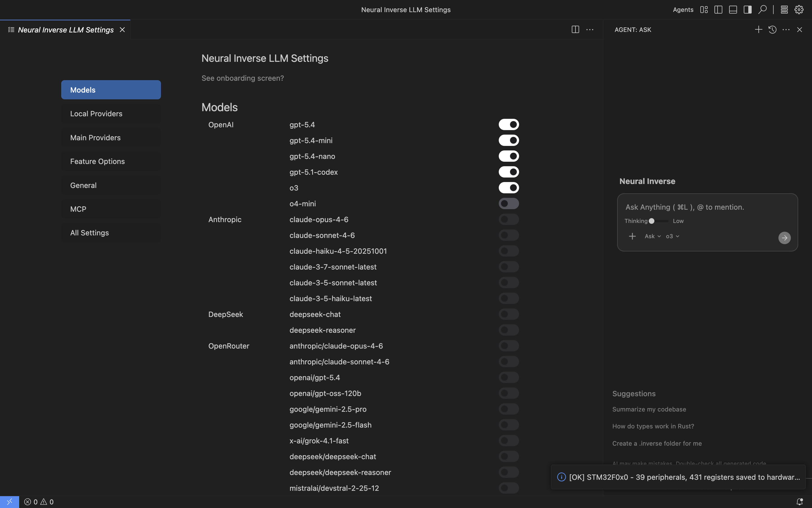Open the Main Providers section
812x508 pixels.
pos(111,137)
